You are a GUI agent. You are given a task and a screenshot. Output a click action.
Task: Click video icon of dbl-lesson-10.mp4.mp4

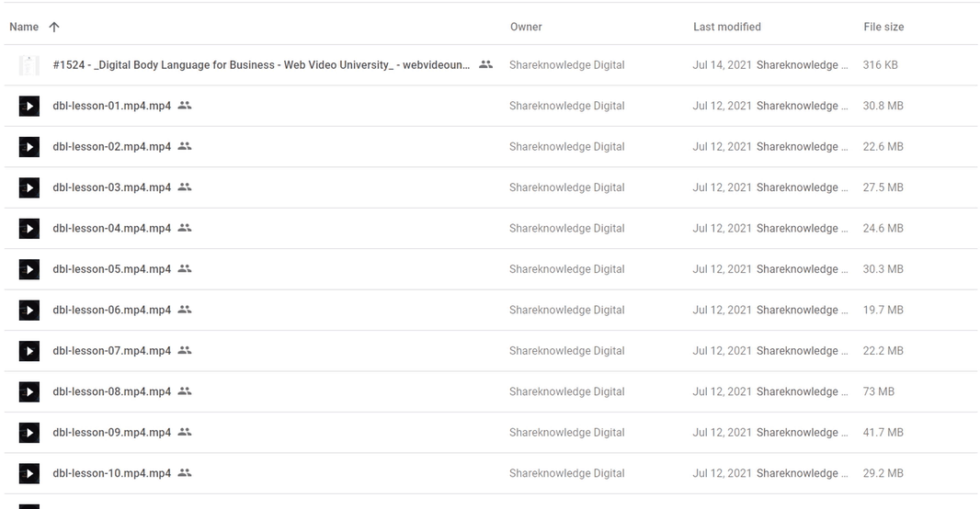pos(28,473)
